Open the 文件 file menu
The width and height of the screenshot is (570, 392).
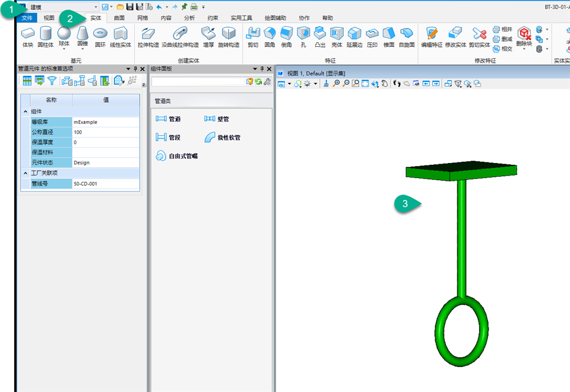pyautogui.click(x=28, y=18)
